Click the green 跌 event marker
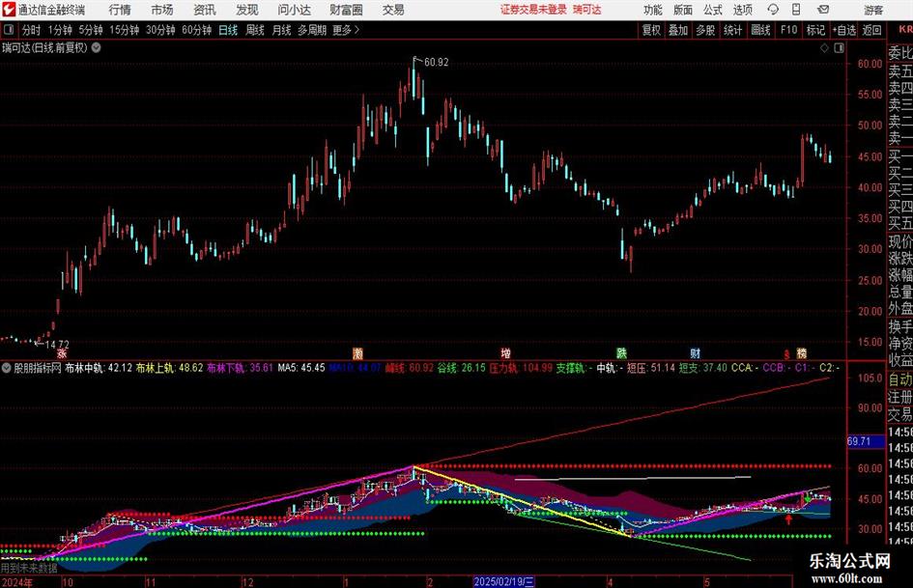This screenshot has height=588, width=913. pos(622,352)
